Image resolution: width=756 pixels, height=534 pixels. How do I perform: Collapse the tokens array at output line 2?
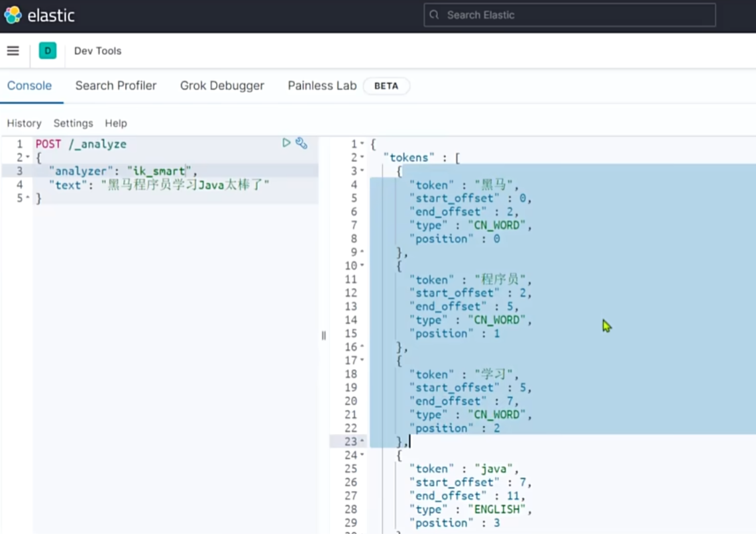tap(362, 157)
